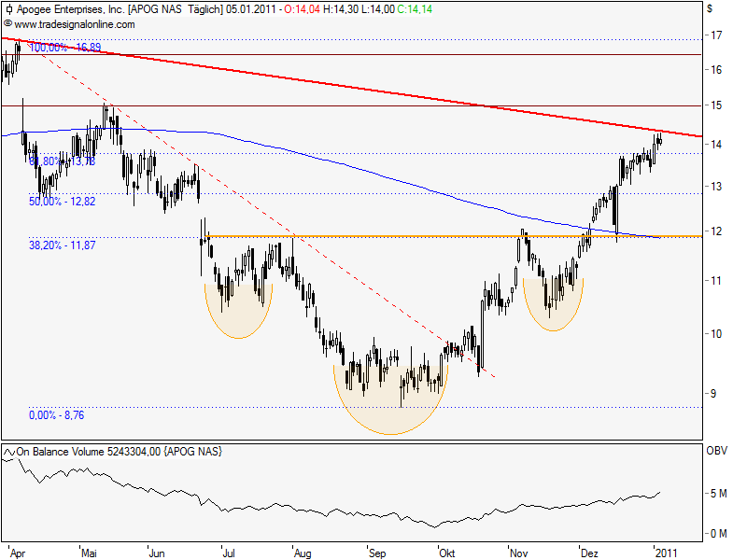Select the On Balance Volume indicator label
The height and width of the screenshot is (560, 747).
point(89,452)
